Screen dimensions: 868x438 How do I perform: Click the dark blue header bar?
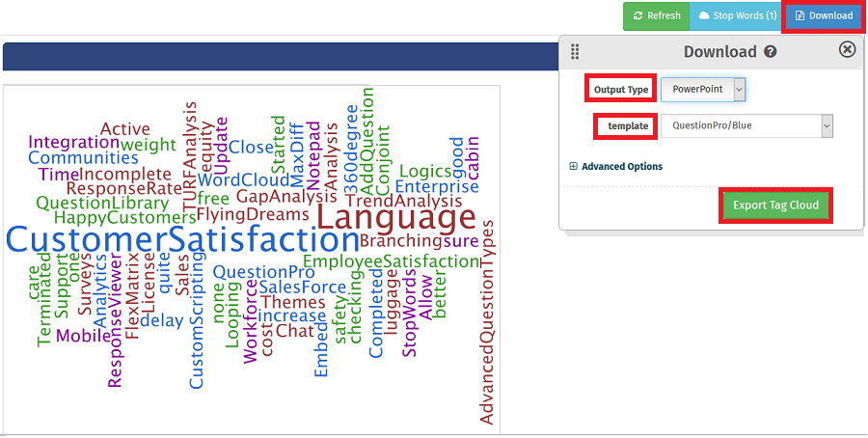click(281, 57)
